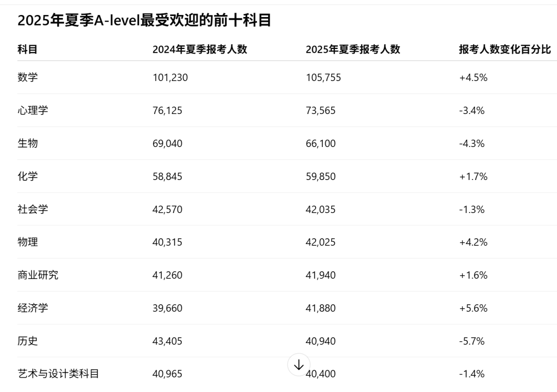Viewport: 557px width, 392px height.
Task: Click the 105,755 value for 数学
Action: coord(323,77)
